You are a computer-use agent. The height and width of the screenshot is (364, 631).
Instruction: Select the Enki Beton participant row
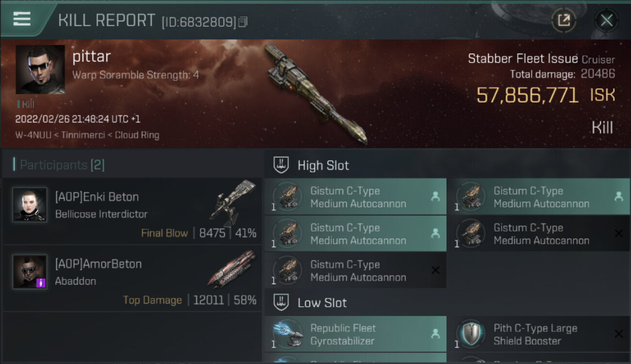pyautogui.click(x=132, y=211)
